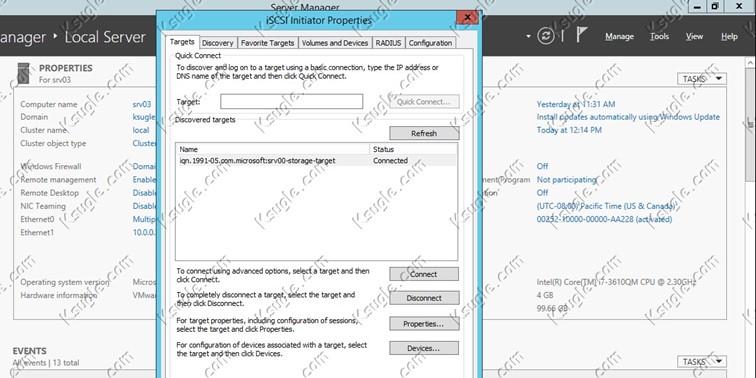
Task: Close the iSCSI Initiator Properties dialog
Action: click(x=467, y=18)
